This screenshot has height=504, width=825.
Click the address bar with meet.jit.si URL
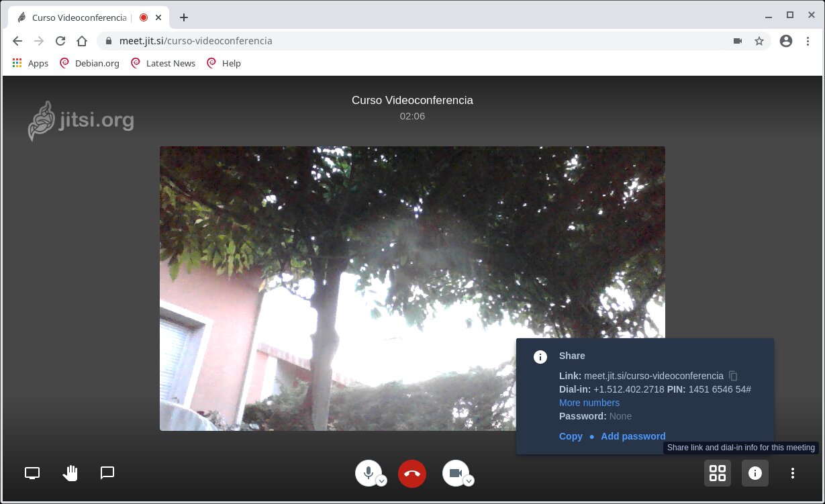pyautogui.click(x=403, y=41)
